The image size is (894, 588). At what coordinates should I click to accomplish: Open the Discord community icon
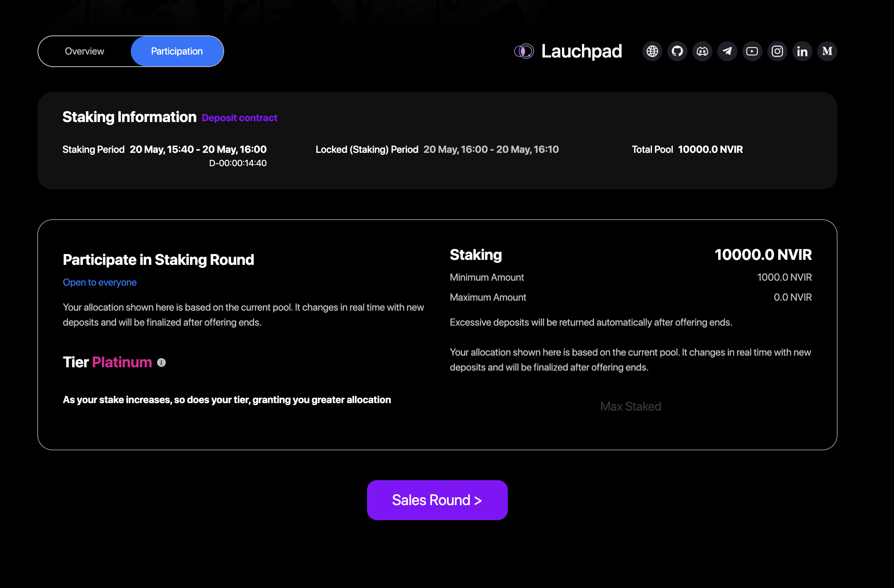pos(702,51)
